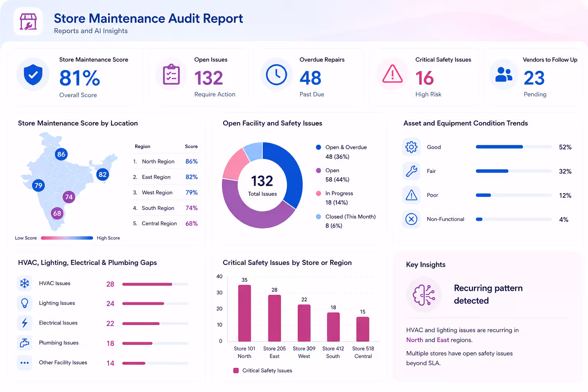Click the Non-Functional 4% progress bar
The image size is (588, 392).
point(514,219)
